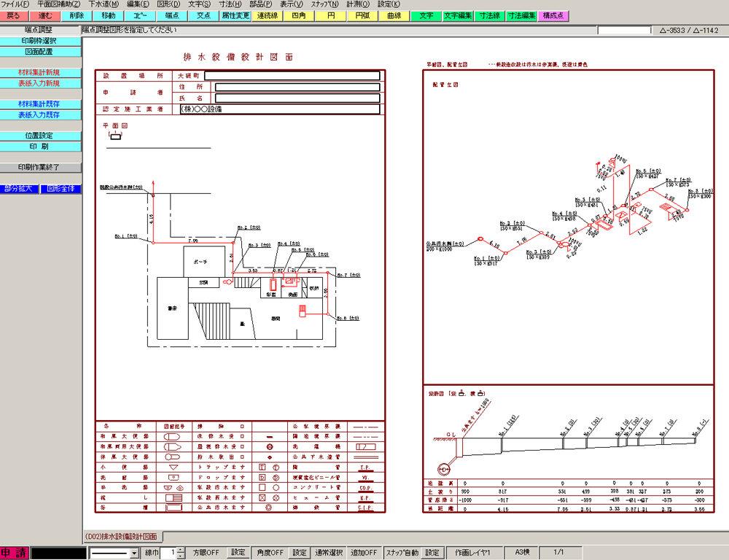Open the 平面図補助(Z) menu
Image resolution: width=729 pixels, height=560 pixels.
pos(58,4)
